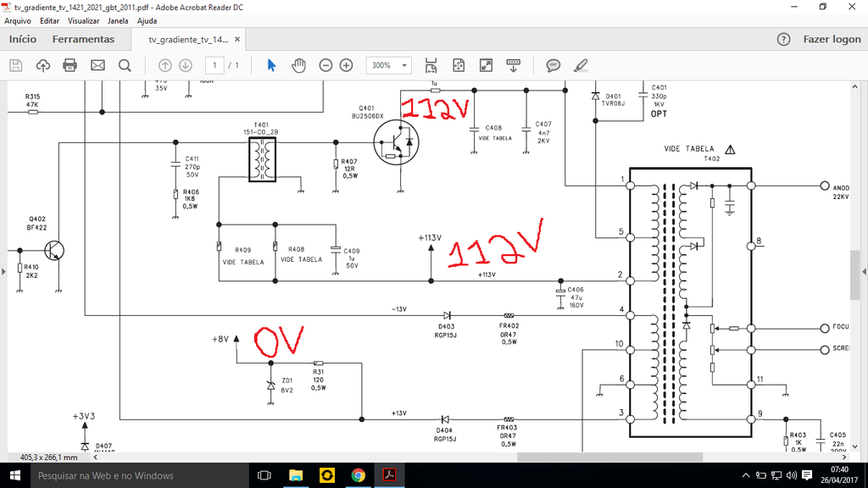Expand the right tools pane arrow
This screenshot has height=488, width=868.
point(864,272)
